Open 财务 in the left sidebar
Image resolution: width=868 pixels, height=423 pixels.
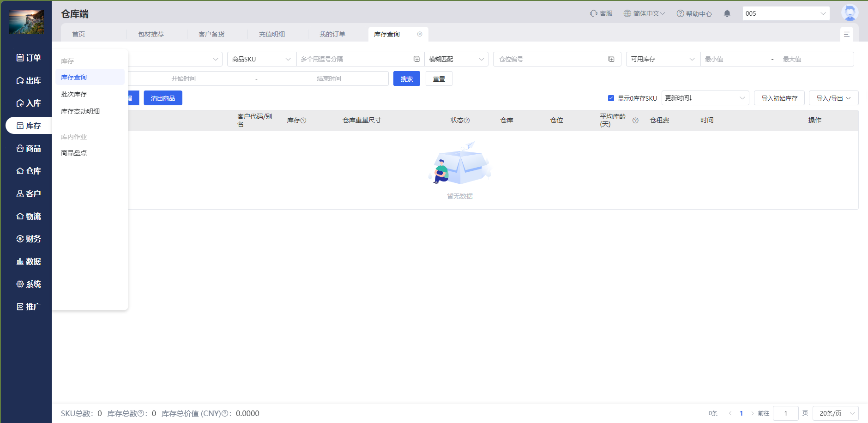tap(29, 239)
